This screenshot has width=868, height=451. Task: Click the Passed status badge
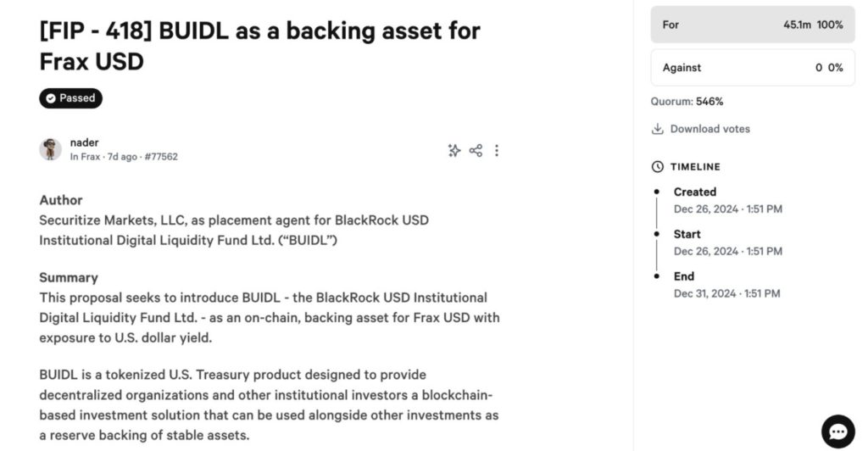tap(70, 98)
